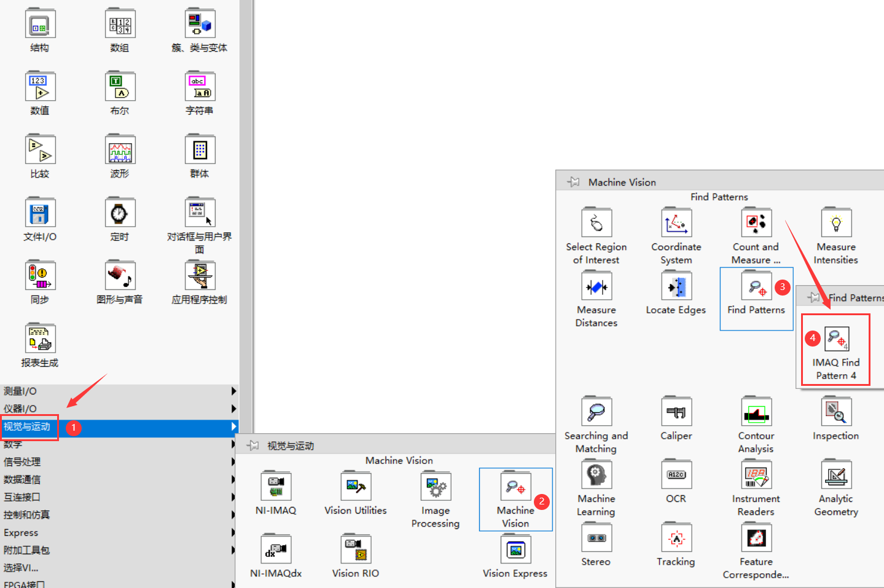Open the 簇、类与变体 palette icon
The image size is (884, 588).
[x=200, y=25]
